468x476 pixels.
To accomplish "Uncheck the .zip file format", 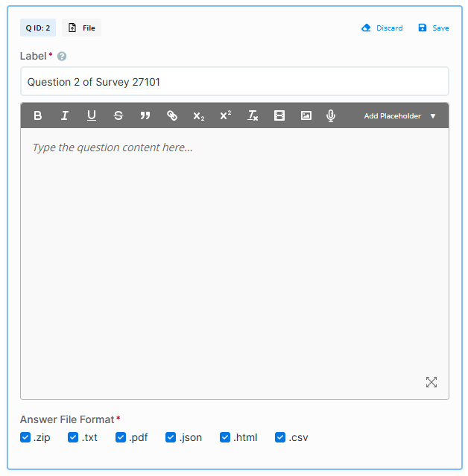I will point(25,437).
